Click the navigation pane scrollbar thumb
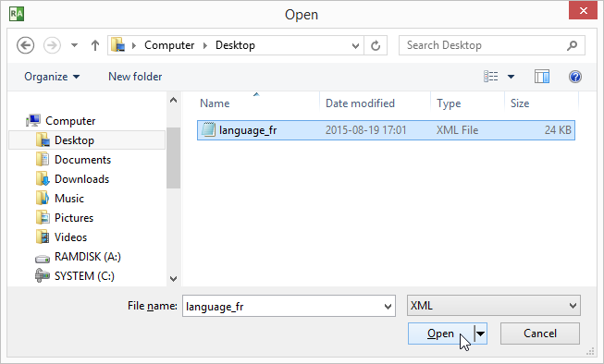Image resolution: width=604 pixels, height=364 pixels. pos(173,158)
